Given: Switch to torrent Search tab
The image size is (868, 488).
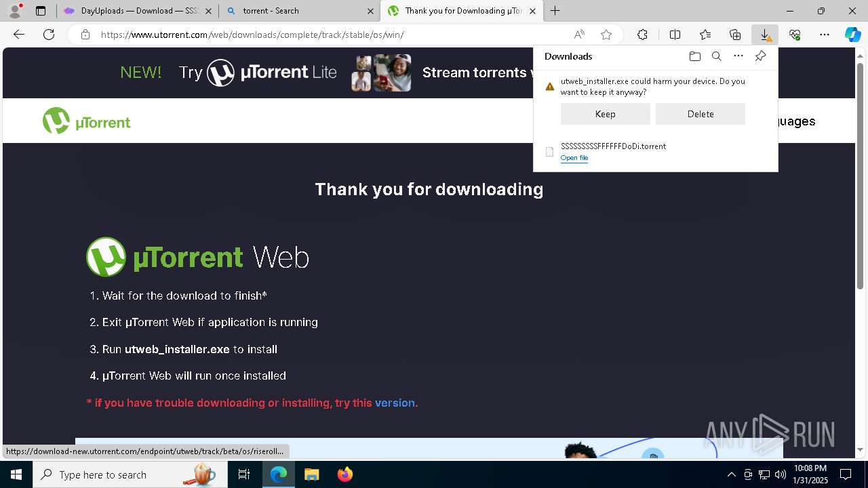Looking at the screenshot, I should (x=299, y=11).
